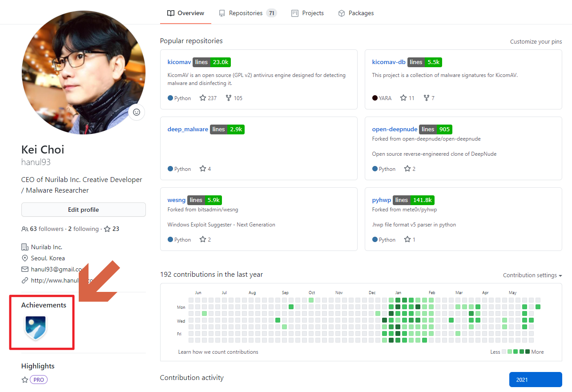Open the Arctic Code Vault achievement badge

tap(36, 328)
